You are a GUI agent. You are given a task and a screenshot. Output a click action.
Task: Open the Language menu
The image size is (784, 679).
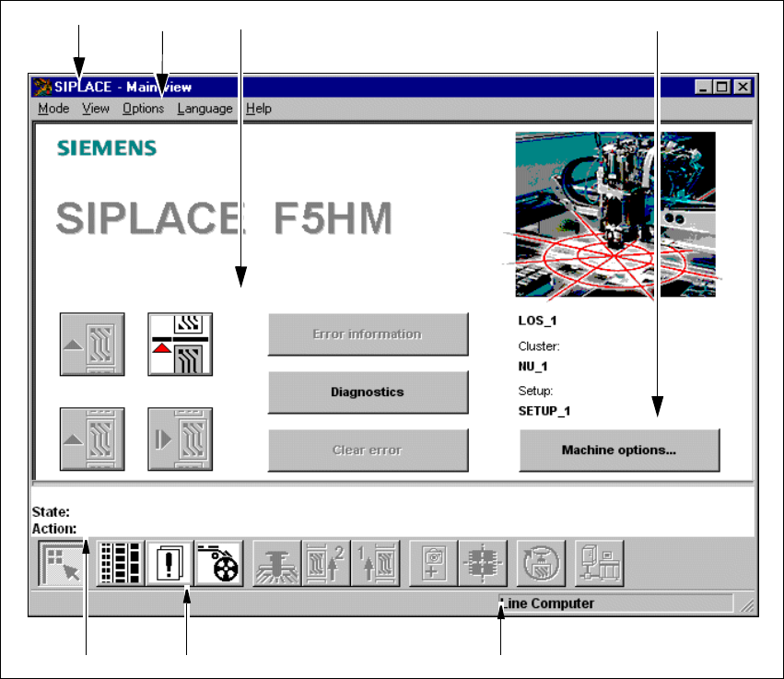pos(205,109)
